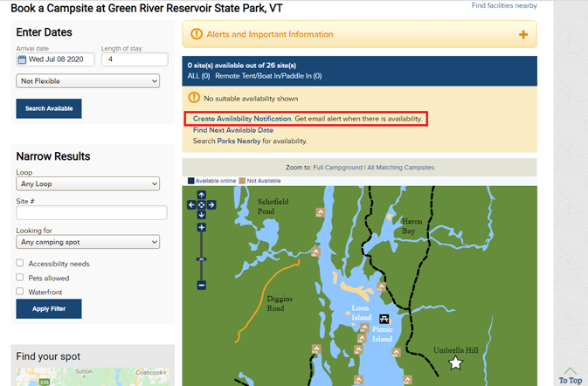588x386 pixels.
Task: Click the Apply Filter button
Action: click(x=49, y=309)
